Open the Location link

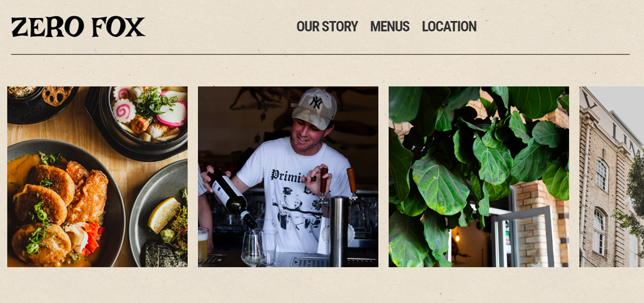tap(449, 26)
